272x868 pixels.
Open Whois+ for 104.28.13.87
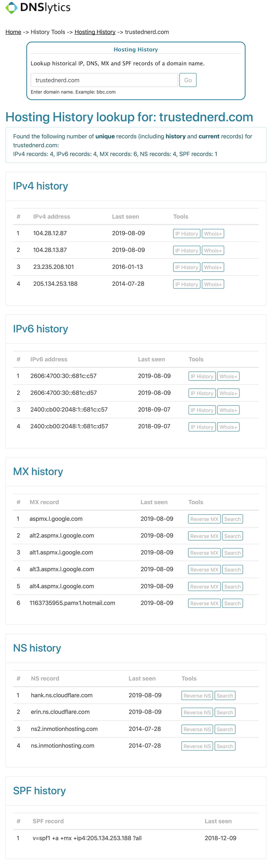click(213, 250)
